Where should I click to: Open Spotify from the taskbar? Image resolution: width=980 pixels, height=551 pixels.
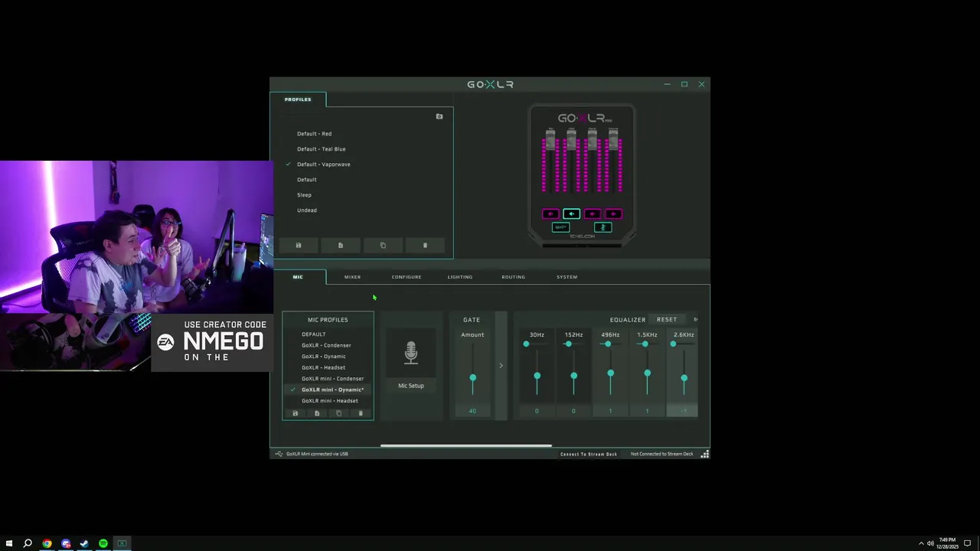[103, 543]
